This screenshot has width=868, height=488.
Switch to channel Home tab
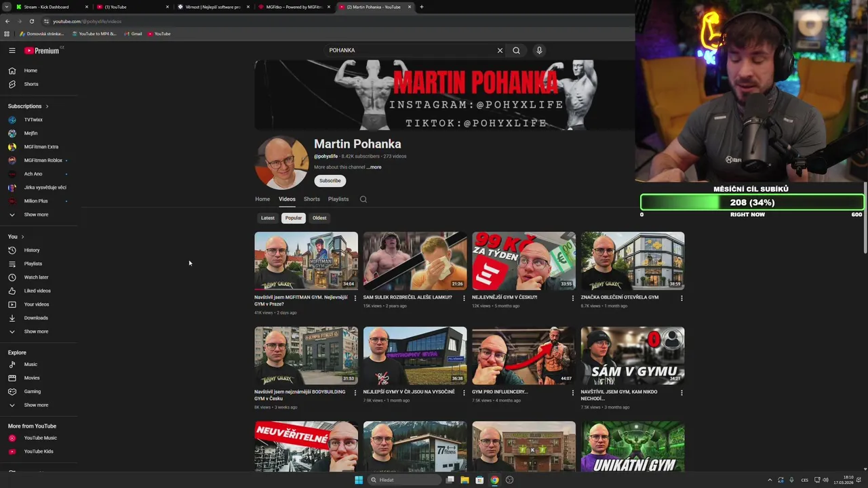coord(262,199)
